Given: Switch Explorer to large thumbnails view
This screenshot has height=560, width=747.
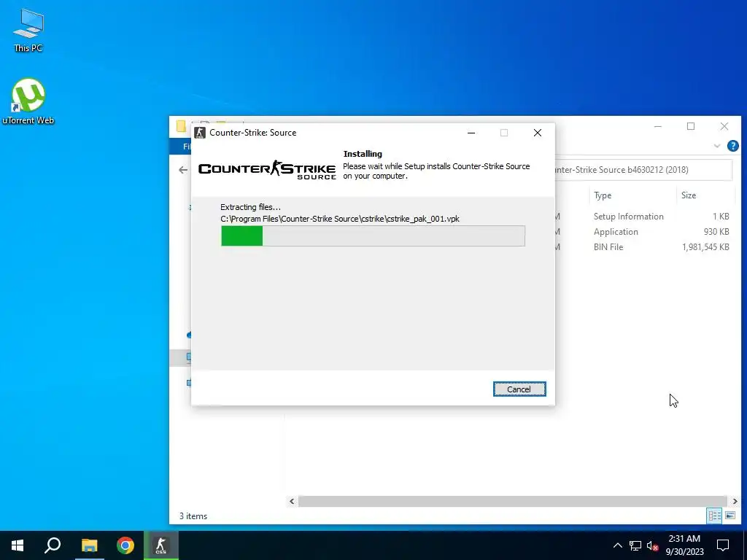Looking at the screenshot, I should (x=729, y=516).
